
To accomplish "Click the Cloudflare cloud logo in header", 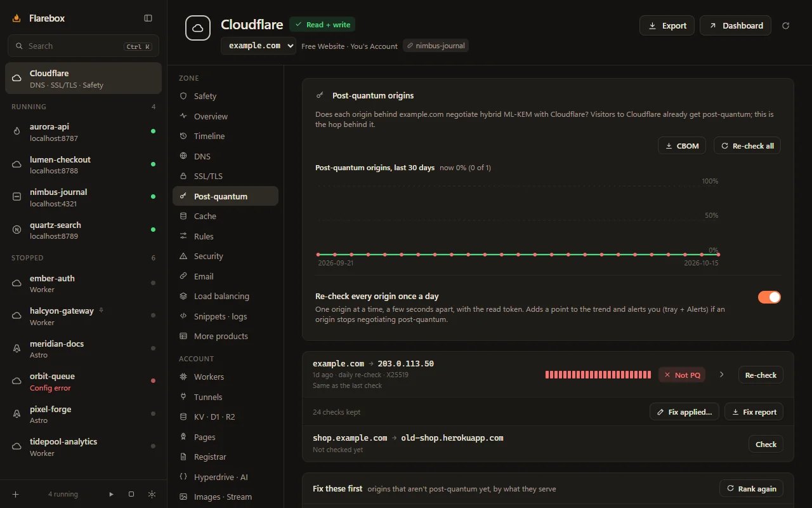I will pyautogui.click(x=197, y=28).
